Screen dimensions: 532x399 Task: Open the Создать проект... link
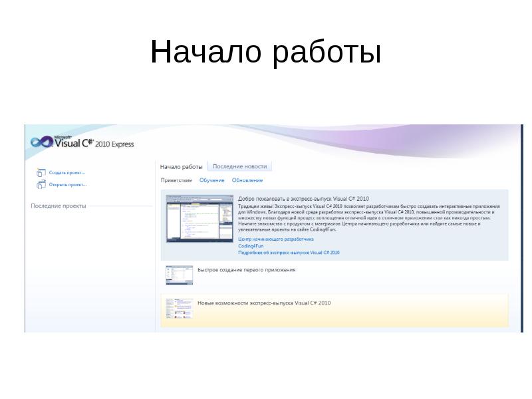coord(67,173)
